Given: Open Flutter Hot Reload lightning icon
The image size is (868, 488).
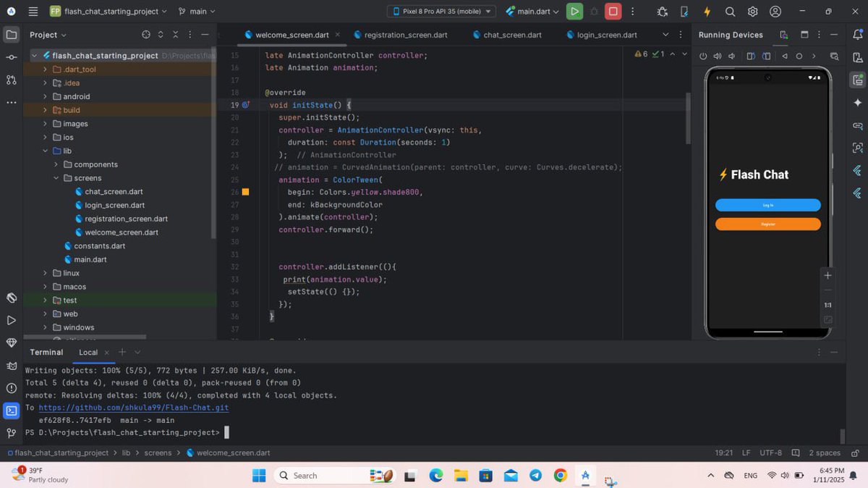Looking at the screenshot, I should [x=707, y=12].
